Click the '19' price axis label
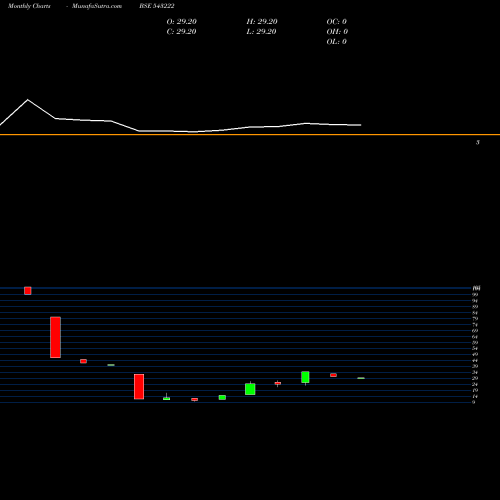The image size is (500, 500). (x=475, y=390)
